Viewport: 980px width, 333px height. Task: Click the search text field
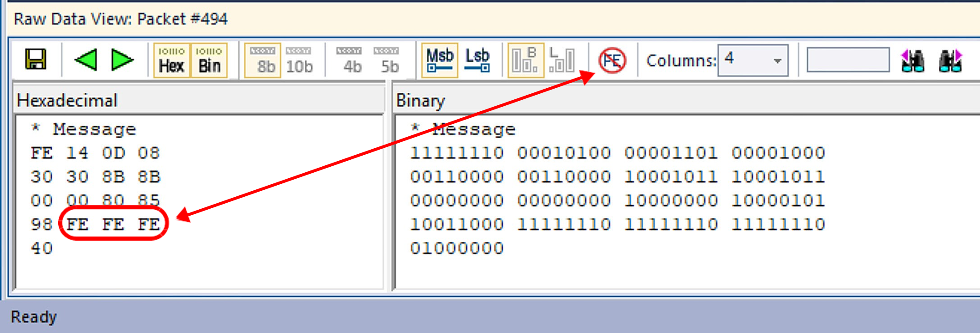tap(848, 60)
